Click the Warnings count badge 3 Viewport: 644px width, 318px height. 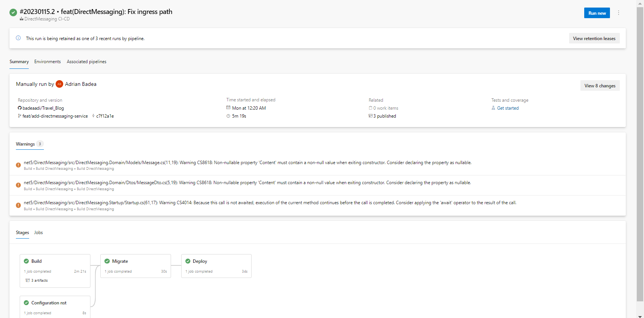pos(40,144)
